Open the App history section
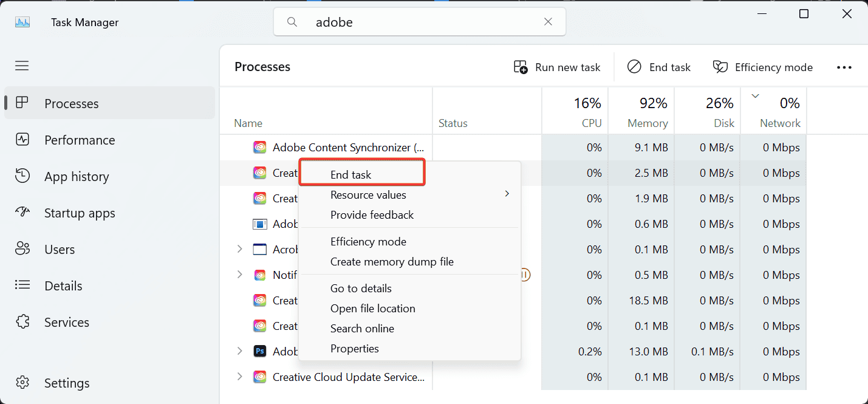Image resolution: width=868 pixels, height=404 pixels. (x=78, y=176)
